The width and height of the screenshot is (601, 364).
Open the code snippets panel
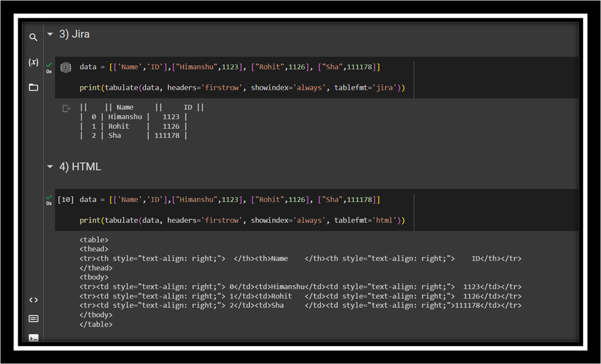pos(33,300)
